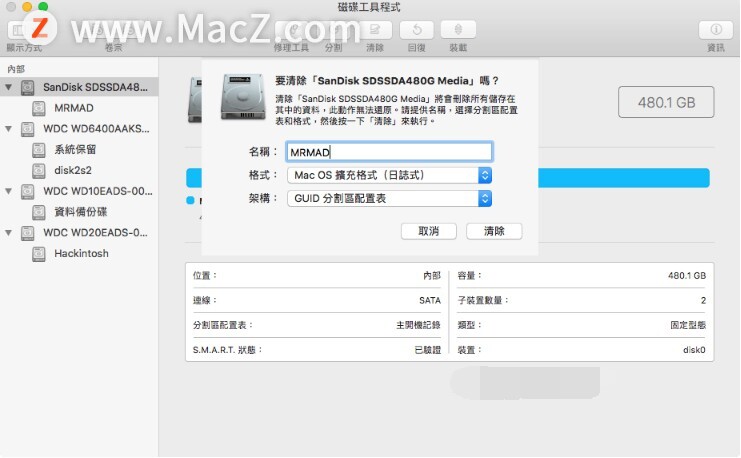
Task: Collapse the SanDisk SDSSDA48 disclosure triangle
Action: (8, 87)
